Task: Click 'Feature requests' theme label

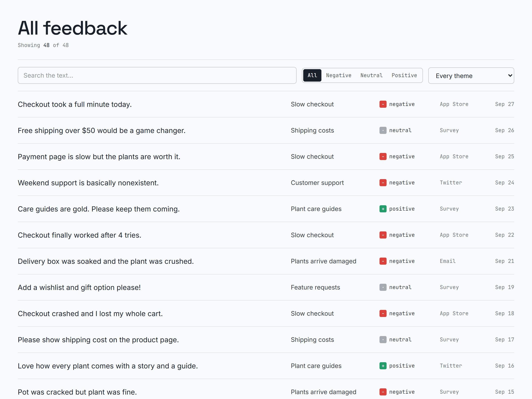Action: 315,288
